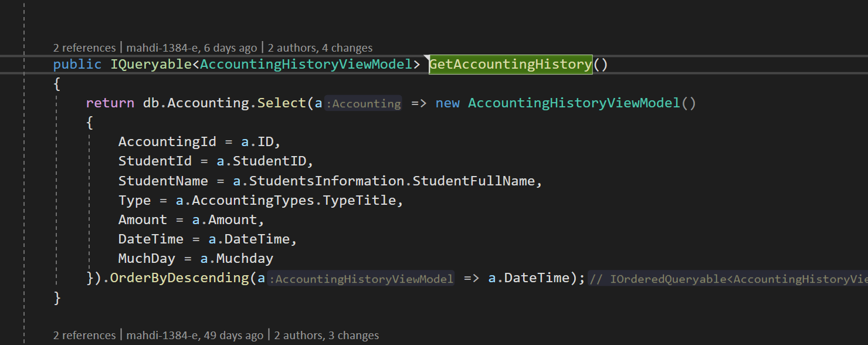The image size is (868, 345).
Task: Click the ':AccountingHistoryViewModel' inlay hint after OrderByDescending
Action: tap(361, 278)
